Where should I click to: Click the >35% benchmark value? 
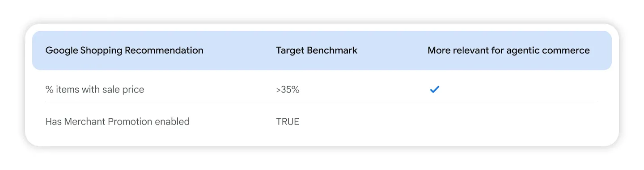(288, 89)
